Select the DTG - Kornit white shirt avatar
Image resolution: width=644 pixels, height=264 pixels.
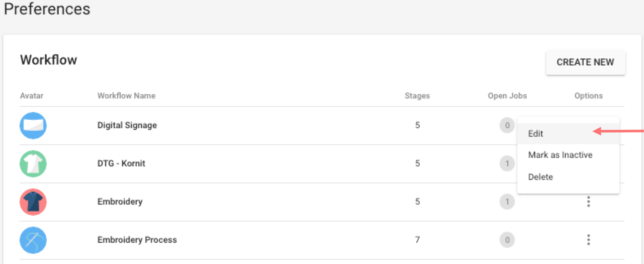[33, 164]
